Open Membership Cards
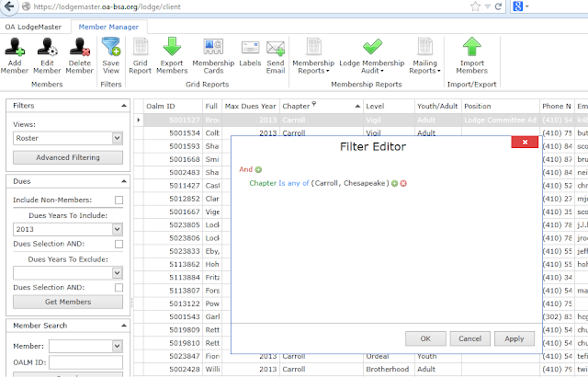Screen dimensions: 588x378 [213, 47]
